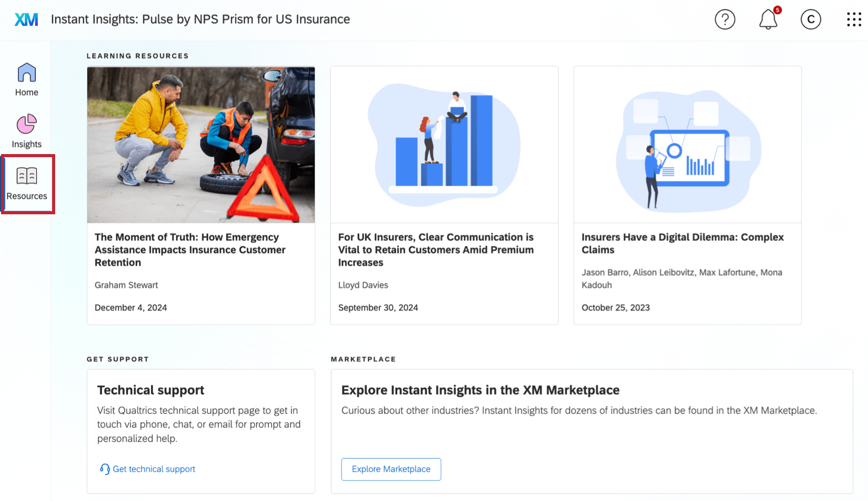Select the Learning Resources section heading
The width and height of the screenshot is (868, 501).
pyautogui.click(x=138, y=56)
